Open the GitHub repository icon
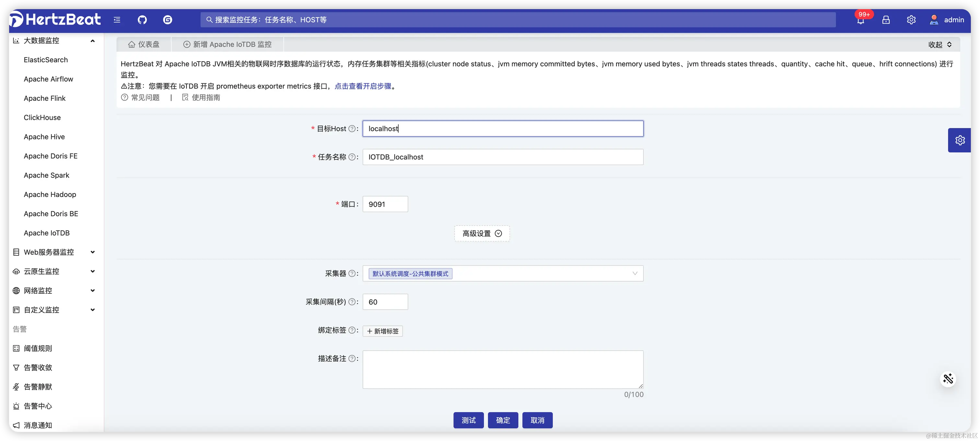The width and height of the screenshot is (980, 441). coord(142,20)
